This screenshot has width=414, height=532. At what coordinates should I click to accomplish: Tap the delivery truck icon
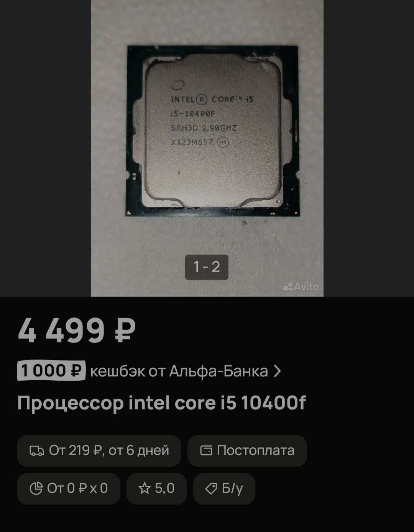point(37,451)
